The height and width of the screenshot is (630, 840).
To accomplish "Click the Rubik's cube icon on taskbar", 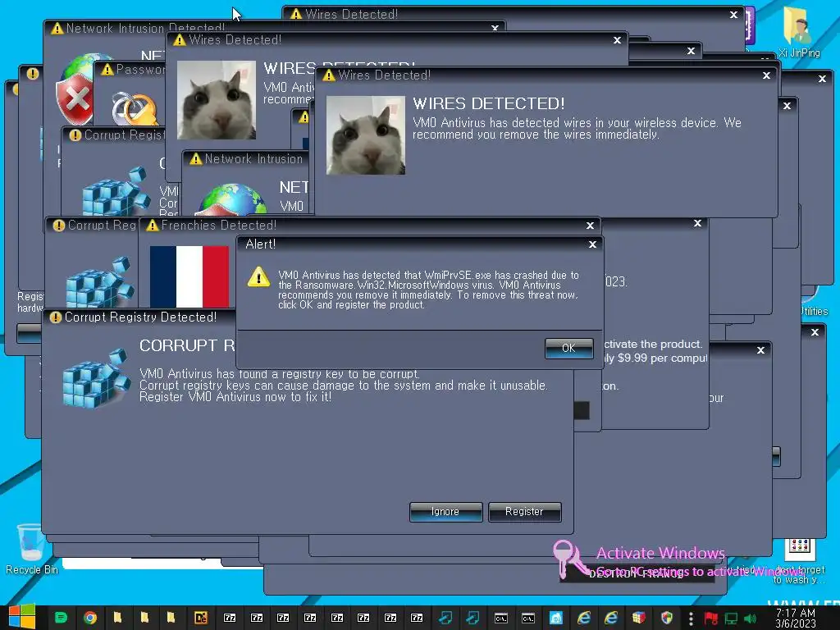I will (638, 618).
